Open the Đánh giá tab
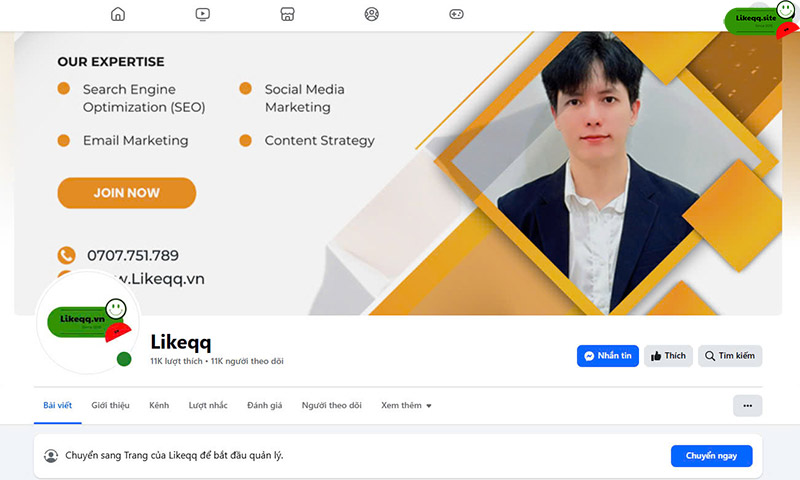This screenshot has width=800, height=480. [264, 406]
